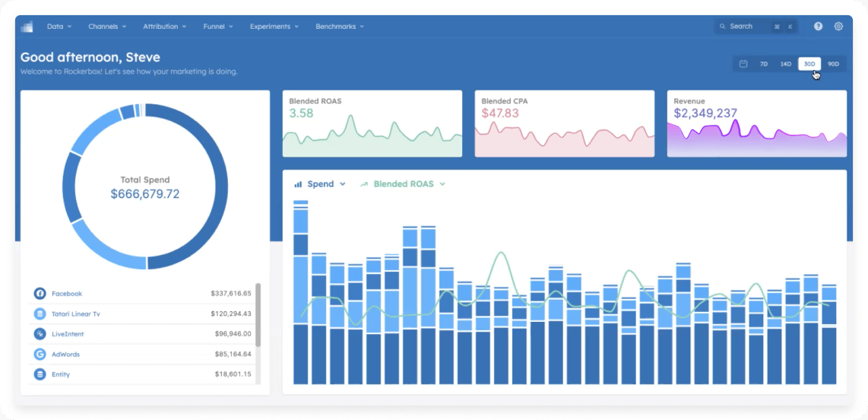Open the help question mark icon
The width and height of the screenshot is (868, 420).
pyautogui.click(x=818, y=27)
